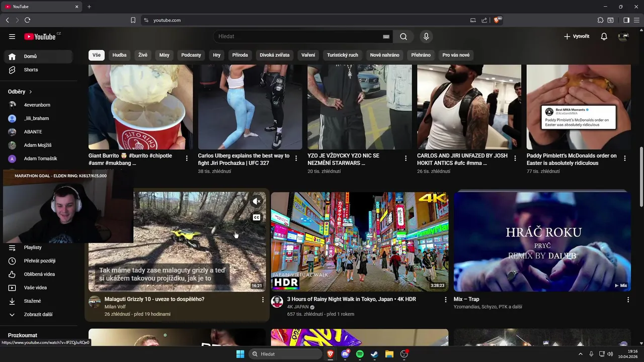Click the browser address bar
The height and width of the screenshot is (362, 644).
point(308,20)
